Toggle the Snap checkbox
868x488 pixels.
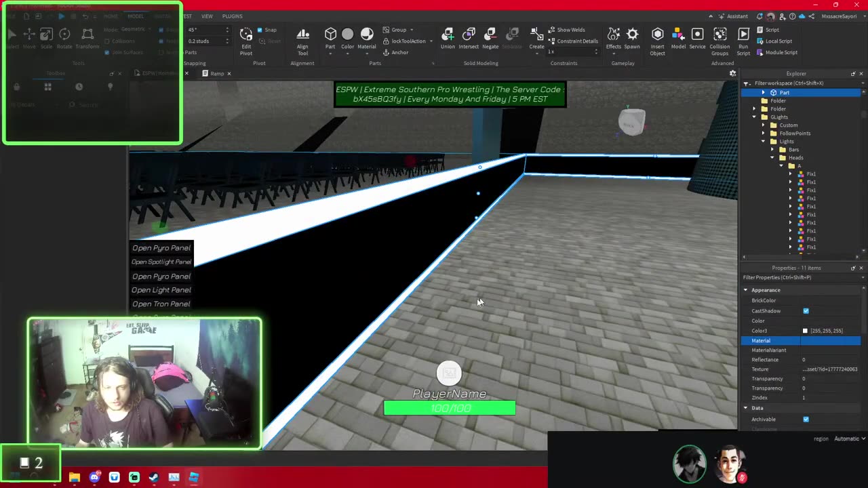click(x=260, y=30)
